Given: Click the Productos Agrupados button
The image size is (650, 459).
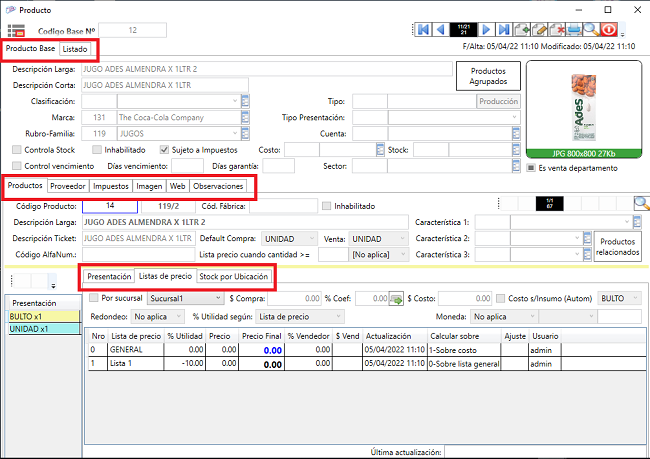Looking at the screenshot, I should 488,77.
